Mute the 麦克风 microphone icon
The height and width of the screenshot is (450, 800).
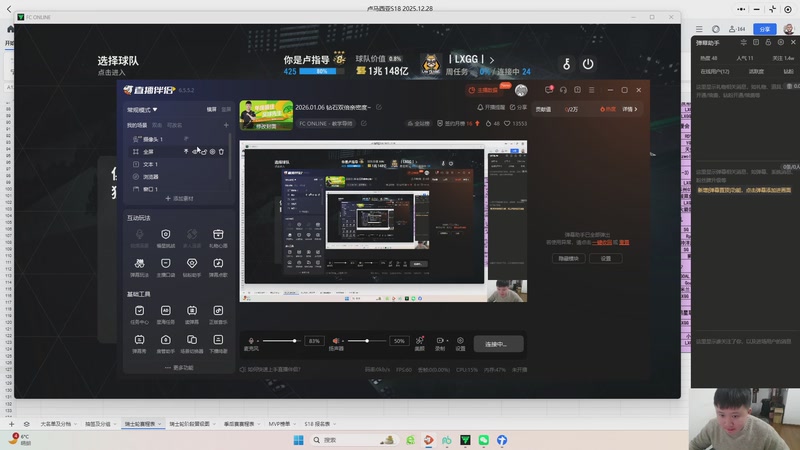coord(251,340)
